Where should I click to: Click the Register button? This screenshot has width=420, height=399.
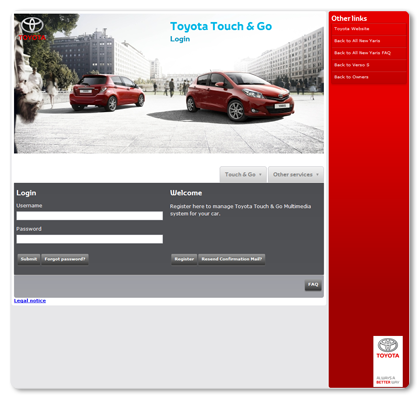[x=184, y=259]
